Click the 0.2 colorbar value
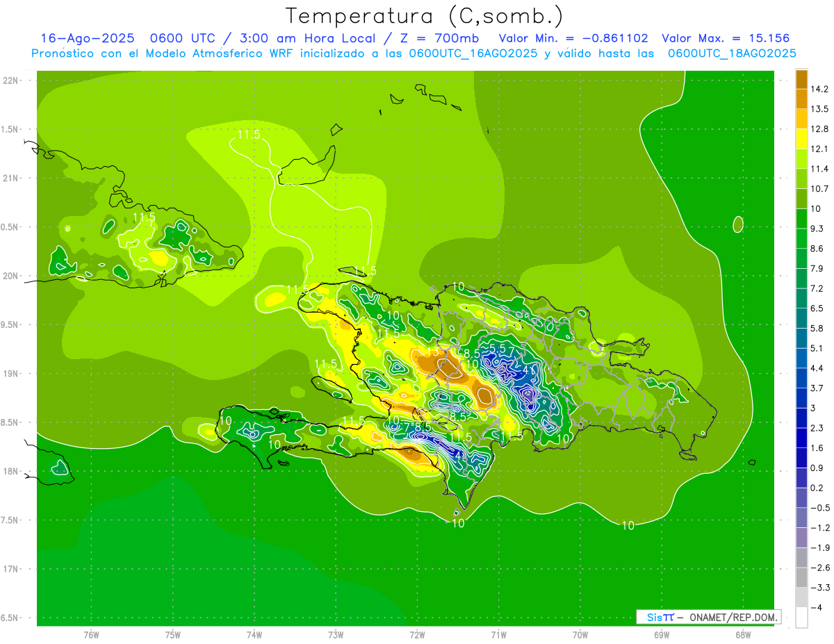 817,488
